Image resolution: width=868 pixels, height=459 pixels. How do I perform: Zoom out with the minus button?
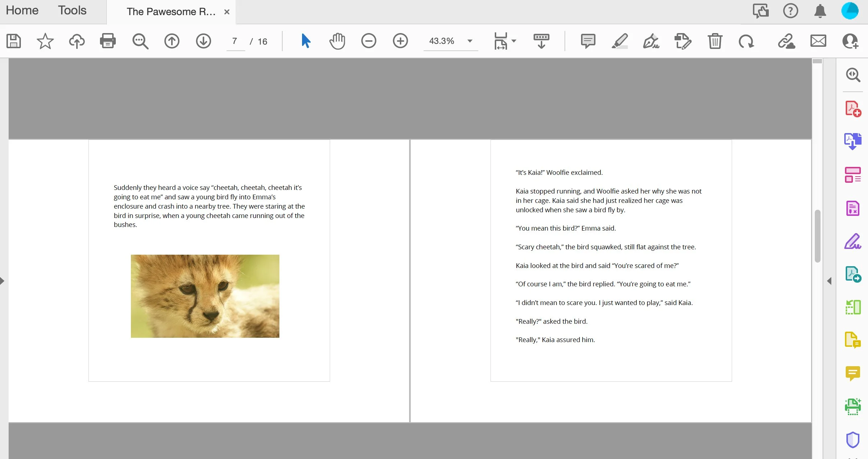point(369,41)
